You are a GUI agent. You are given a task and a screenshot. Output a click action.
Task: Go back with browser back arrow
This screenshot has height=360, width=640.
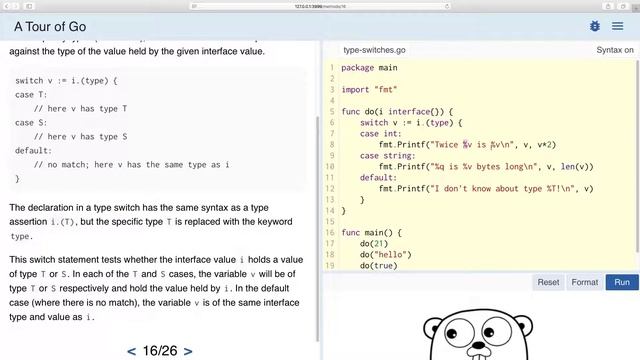[x=7, y=6]
